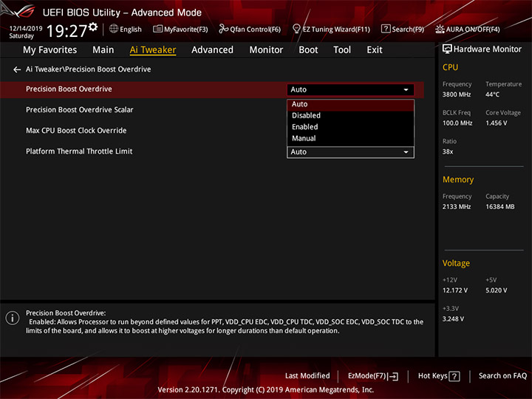The height and width of the screenshot is (399, 532).
Task: Select the Ai Tweaker tab
Action: tap(153, 50)
